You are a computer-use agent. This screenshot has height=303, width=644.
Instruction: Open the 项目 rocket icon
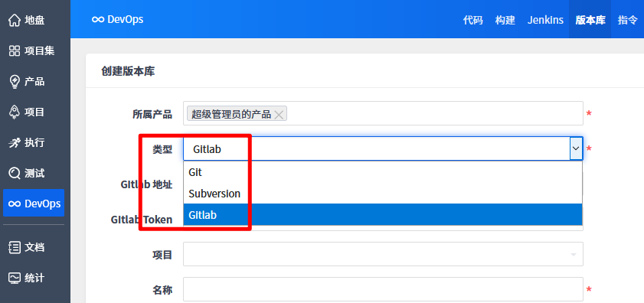point(15,112)
